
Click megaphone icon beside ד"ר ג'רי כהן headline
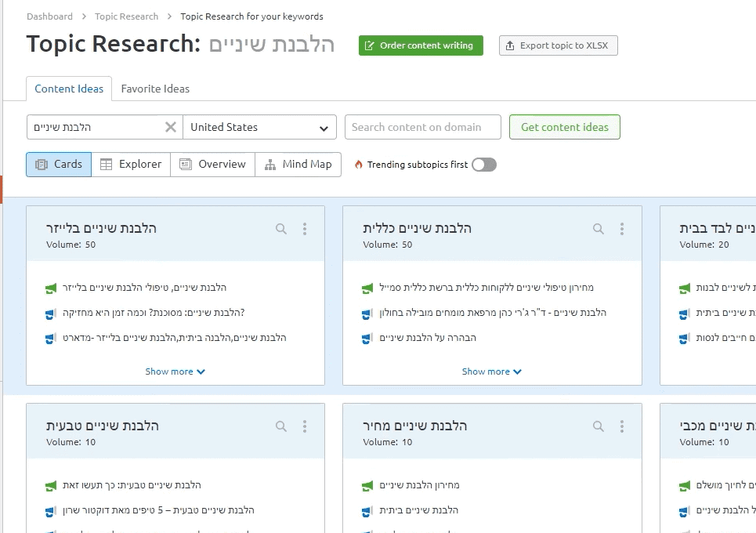tap(367, 314)
